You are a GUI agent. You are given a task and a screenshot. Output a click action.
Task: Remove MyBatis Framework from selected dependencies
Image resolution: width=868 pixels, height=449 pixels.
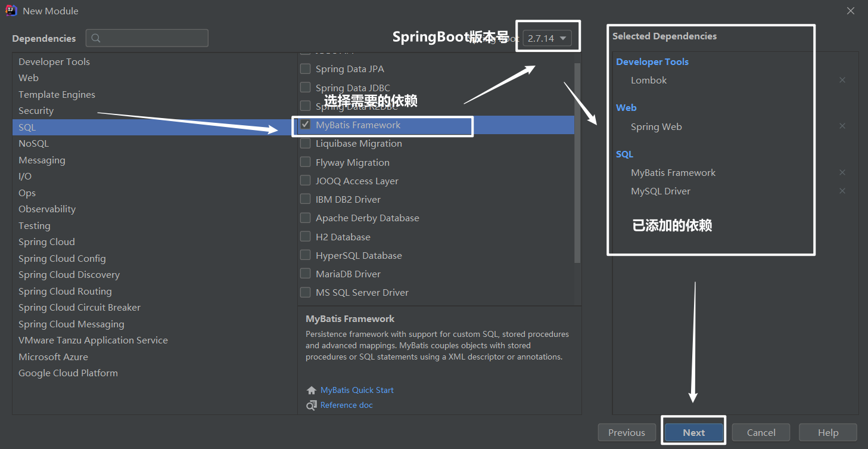tap(842, 172)
